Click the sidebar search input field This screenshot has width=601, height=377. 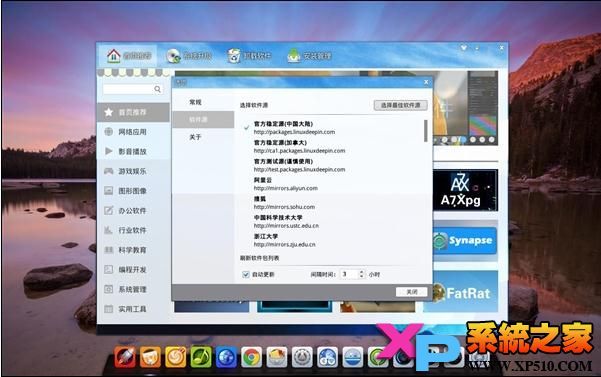[x=129, y=89]
